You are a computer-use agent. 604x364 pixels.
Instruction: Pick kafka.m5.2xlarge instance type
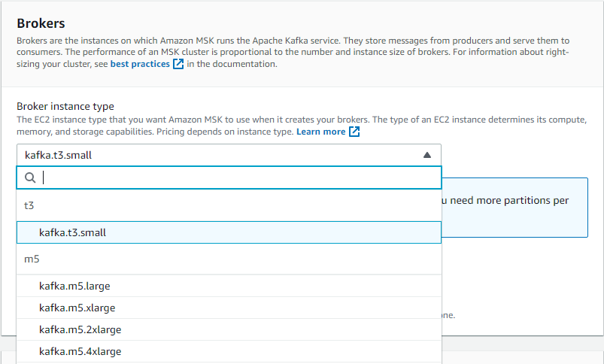point(229,329)
